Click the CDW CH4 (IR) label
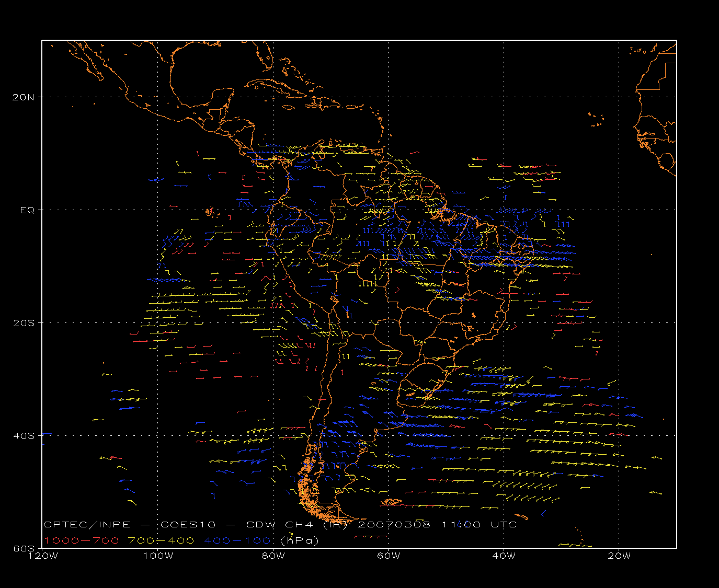 coord(296,524)
